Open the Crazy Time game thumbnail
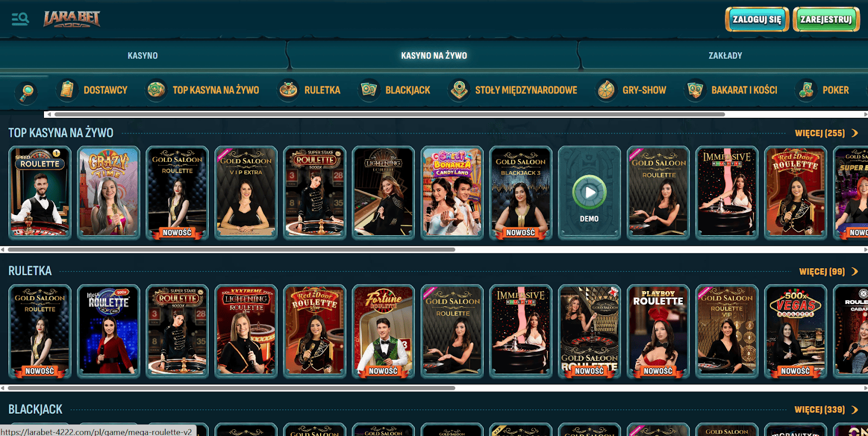The height and width of the screenshot is (436, 868). (x=108, y=193)
